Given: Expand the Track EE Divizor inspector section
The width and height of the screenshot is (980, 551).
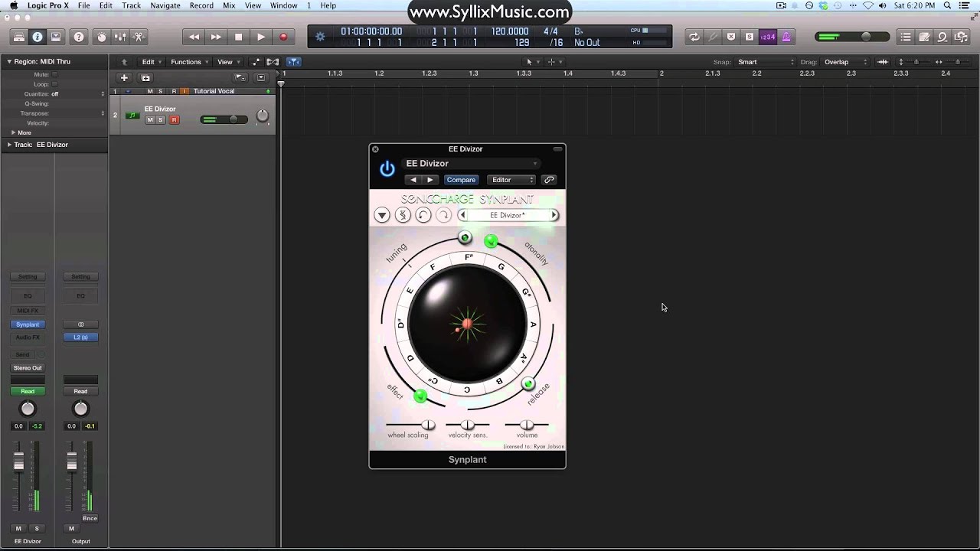Looking at the screenshot, I should [9, 145].
